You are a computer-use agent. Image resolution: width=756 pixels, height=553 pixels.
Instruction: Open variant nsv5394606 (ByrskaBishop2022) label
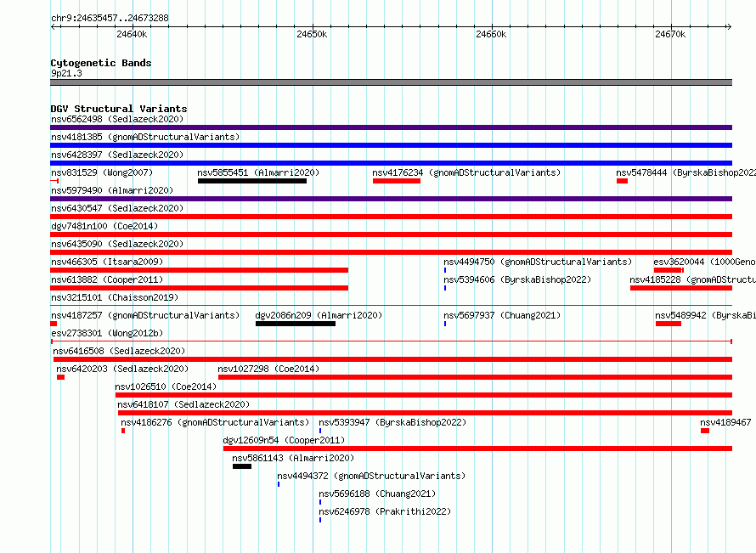point(517,279)
